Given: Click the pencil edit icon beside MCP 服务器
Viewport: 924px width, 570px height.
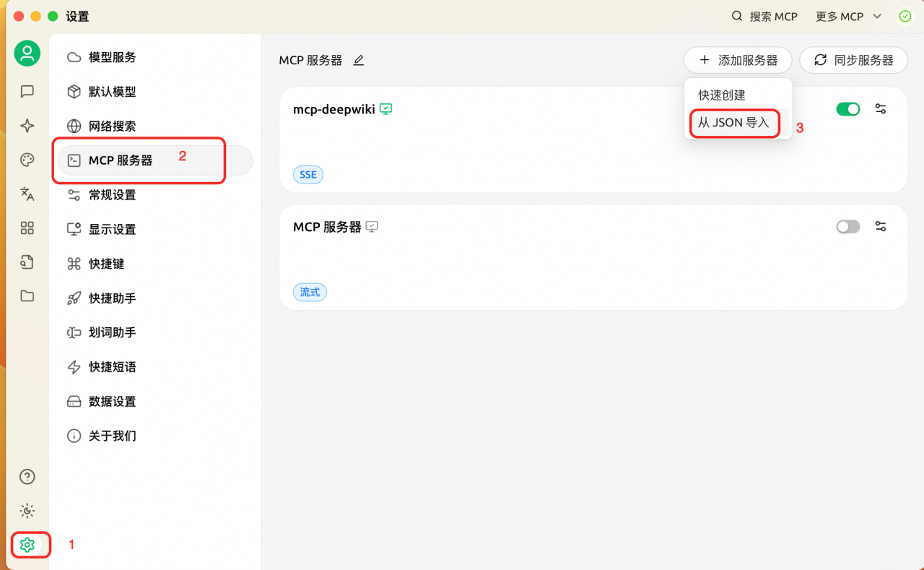Looking at the screenshot, I should 359,61.
